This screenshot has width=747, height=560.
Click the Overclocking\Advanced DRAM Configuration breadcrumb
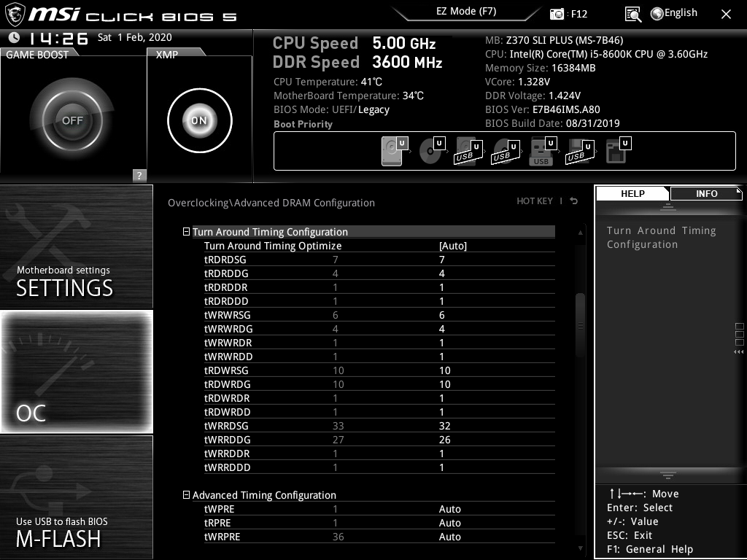[271, 203]
